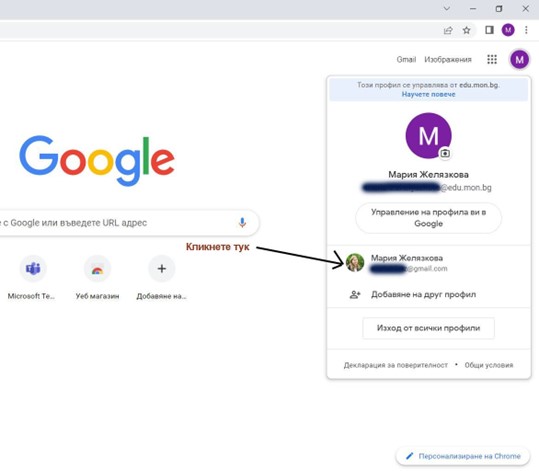Click the Добавяне на... plus shortcut
This screenshot has height=471, width=539.
pyautogui.click(x=162, y=277)
